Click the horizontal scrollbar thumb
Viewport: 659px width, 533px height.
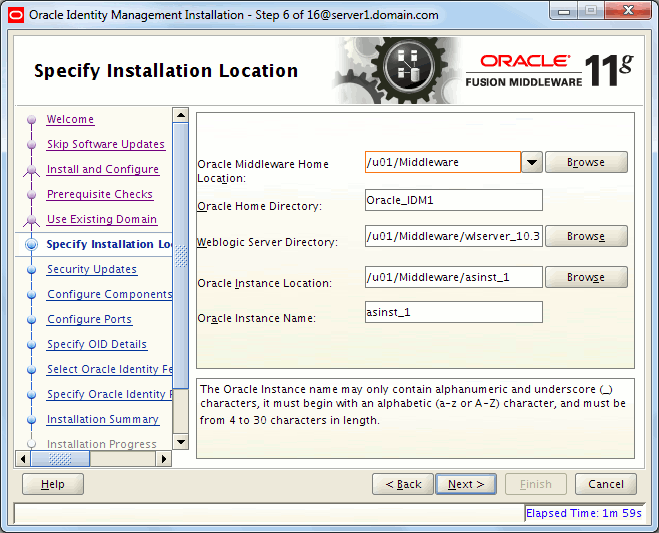tap(61, 459)
